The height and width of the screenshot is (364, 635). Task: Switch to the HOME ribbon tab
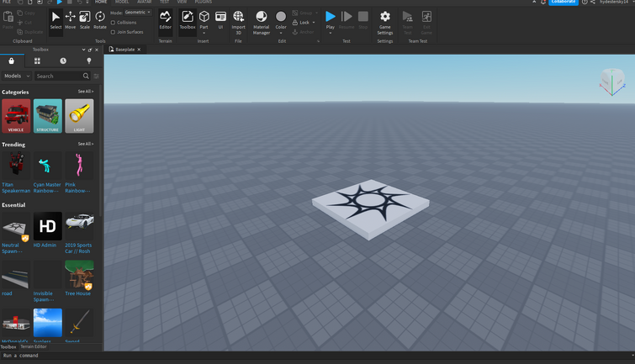(x=101, y=2)
